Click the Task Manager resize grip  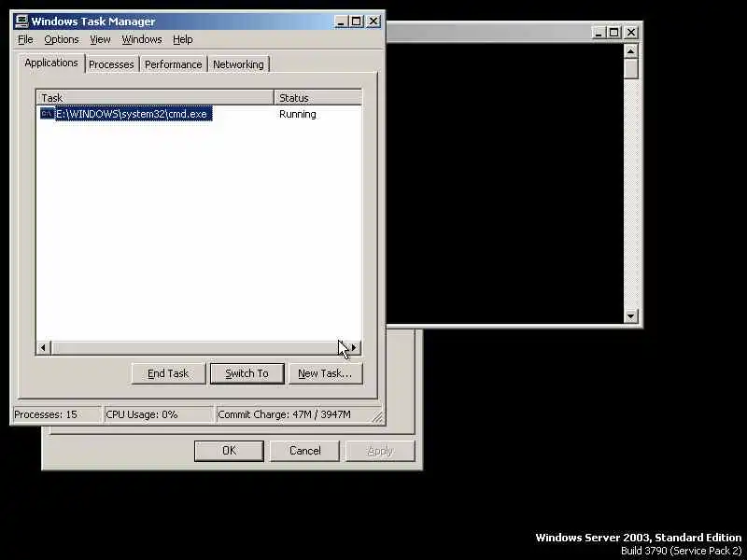377,416
